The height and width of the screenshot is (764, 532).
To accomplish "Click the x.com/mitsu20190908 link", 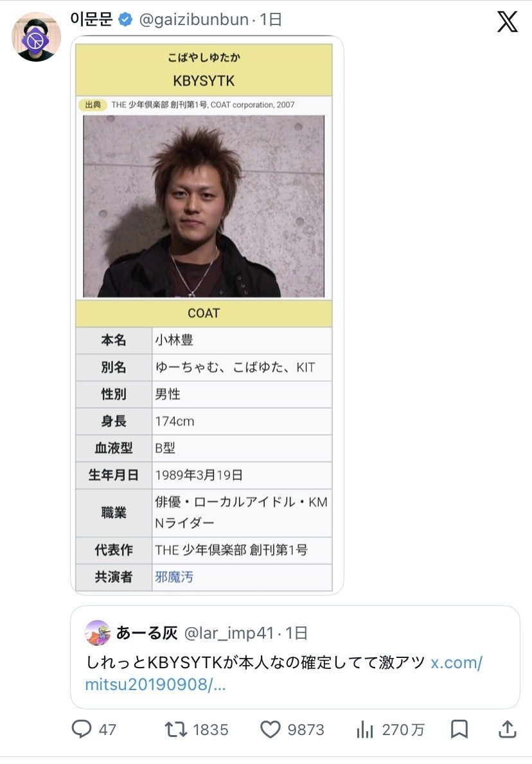I will coord(283,673).
